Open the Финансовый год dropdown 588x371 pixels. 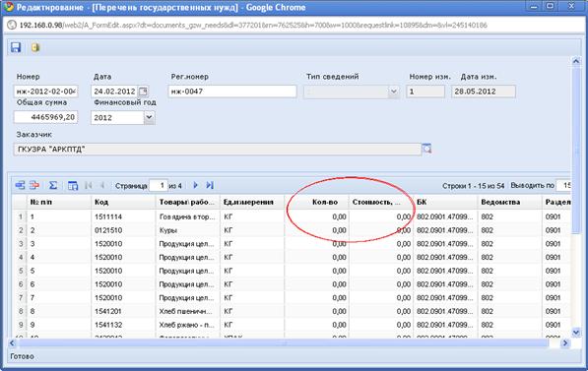tap(149, 117)
